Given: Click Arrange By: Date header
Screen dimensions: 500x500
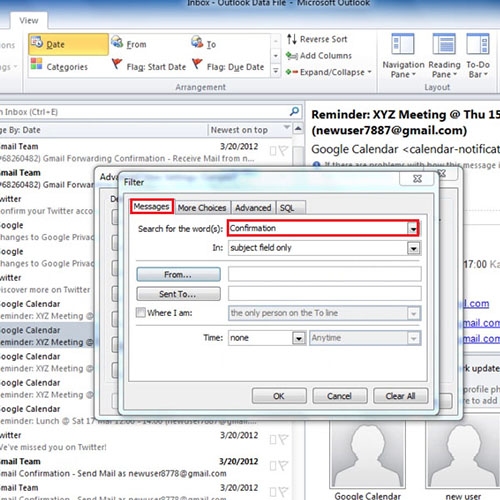Looking at the screenshot, I should coord(103,130).
